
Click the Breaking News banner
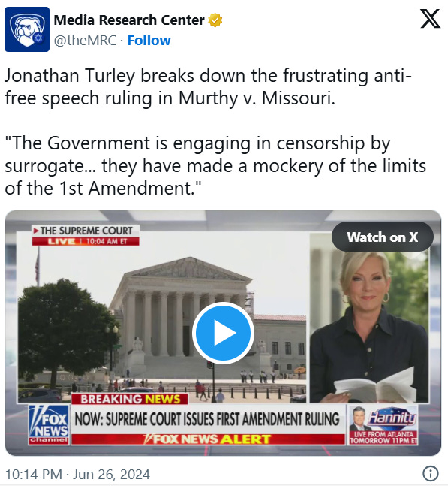130,399
